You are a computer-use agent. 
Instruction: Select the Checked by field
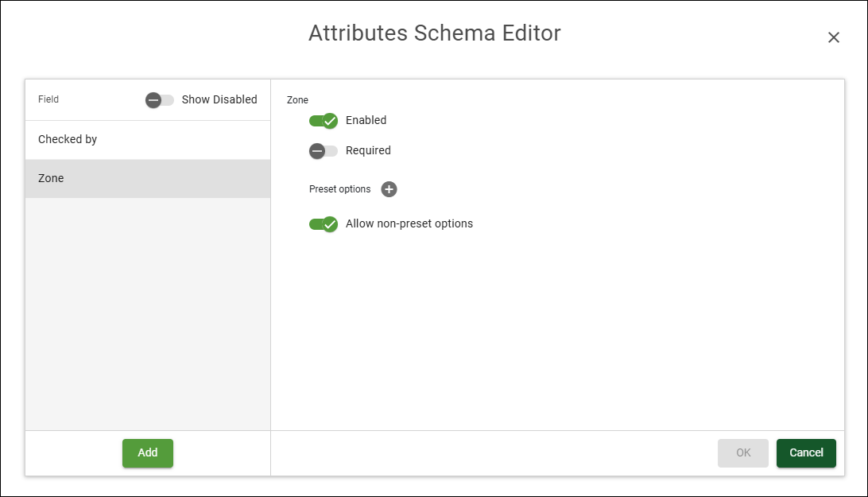[148, 139]
